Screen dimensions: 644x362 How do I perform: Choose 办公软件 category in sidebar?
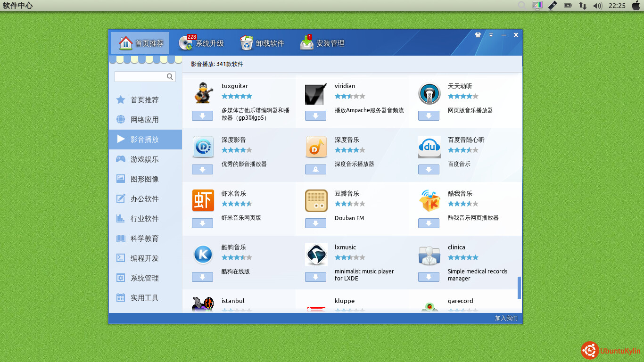(145, 199)
